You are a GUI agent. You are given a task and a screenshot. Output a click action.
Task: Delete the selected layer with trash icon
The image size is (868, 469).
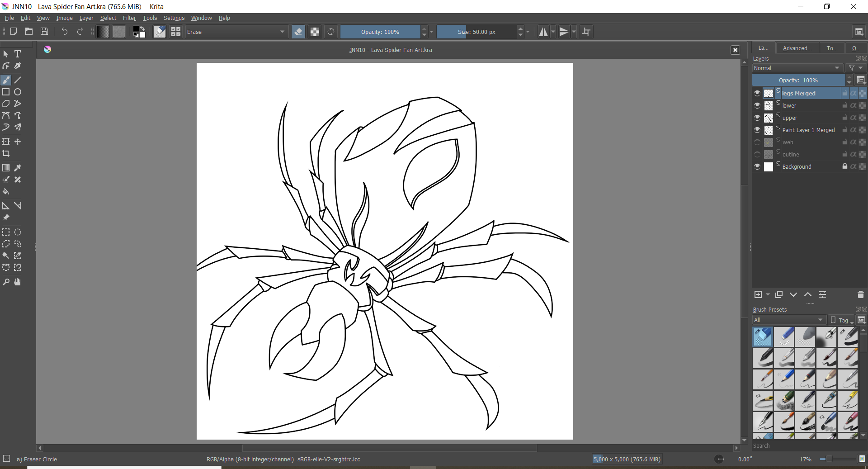tap(861, 294)
